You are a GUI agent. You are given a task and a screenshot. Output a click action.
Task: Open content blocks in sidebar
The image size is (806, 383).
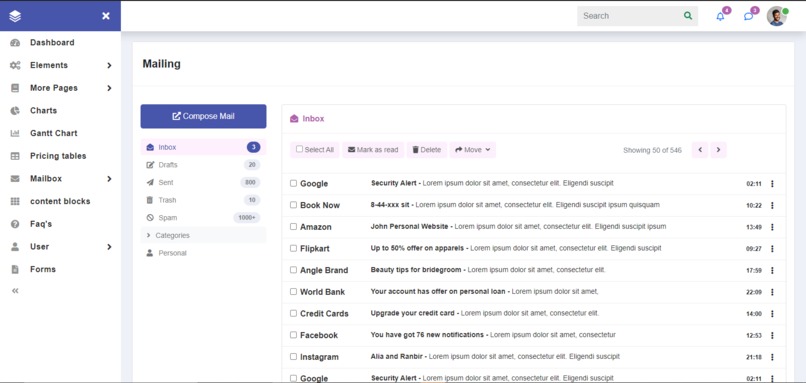[x=60, y=202]
